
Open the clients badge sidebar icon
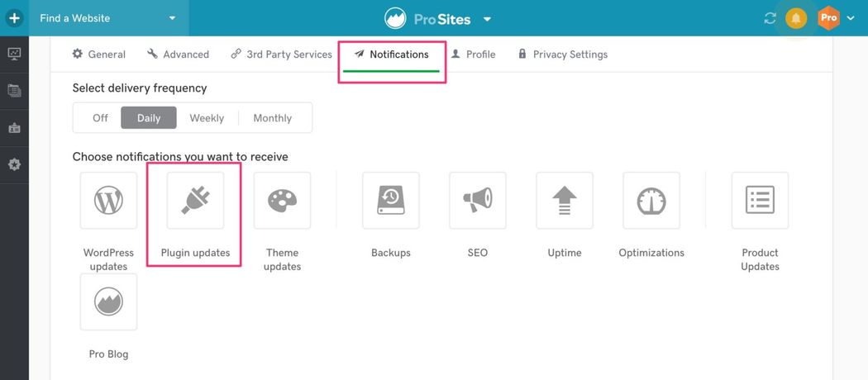[x=14, y=128]
